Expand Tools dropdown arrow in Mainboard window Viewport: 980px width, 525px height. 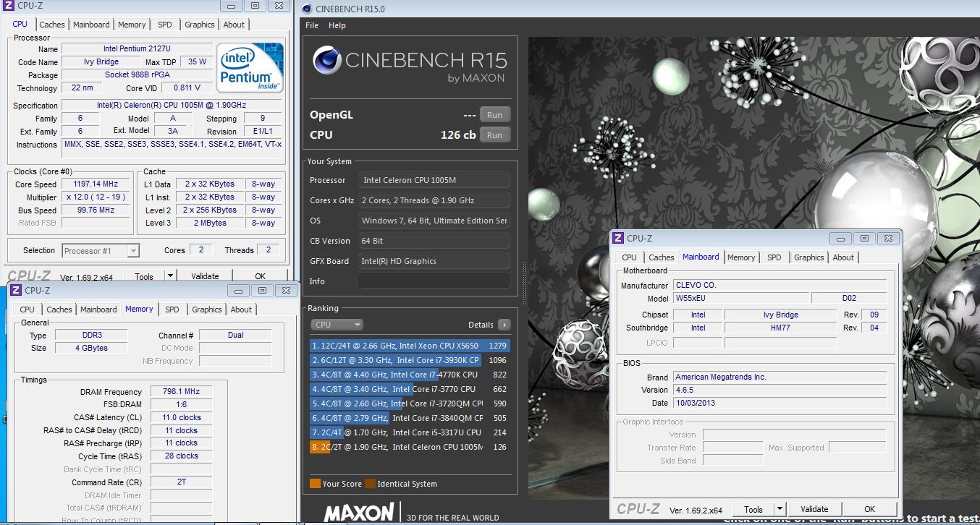pos(780,509)
